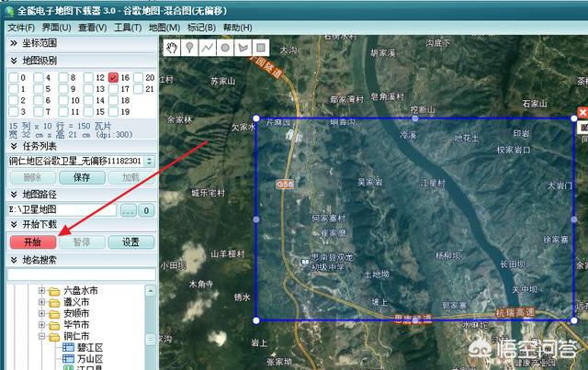Click the red 开始 download button
The width and height of the screenshot is (588, 370).
(31, 242)
